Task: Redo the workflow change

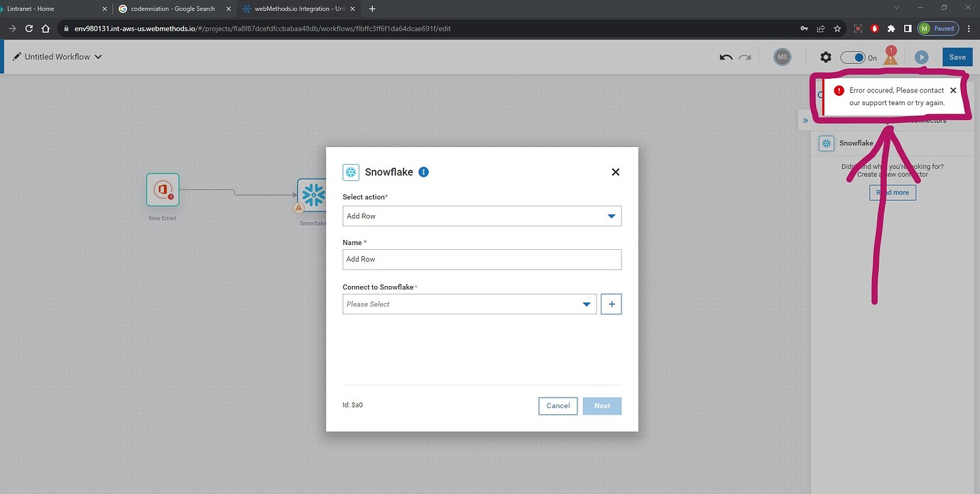Action: (744, 57)
